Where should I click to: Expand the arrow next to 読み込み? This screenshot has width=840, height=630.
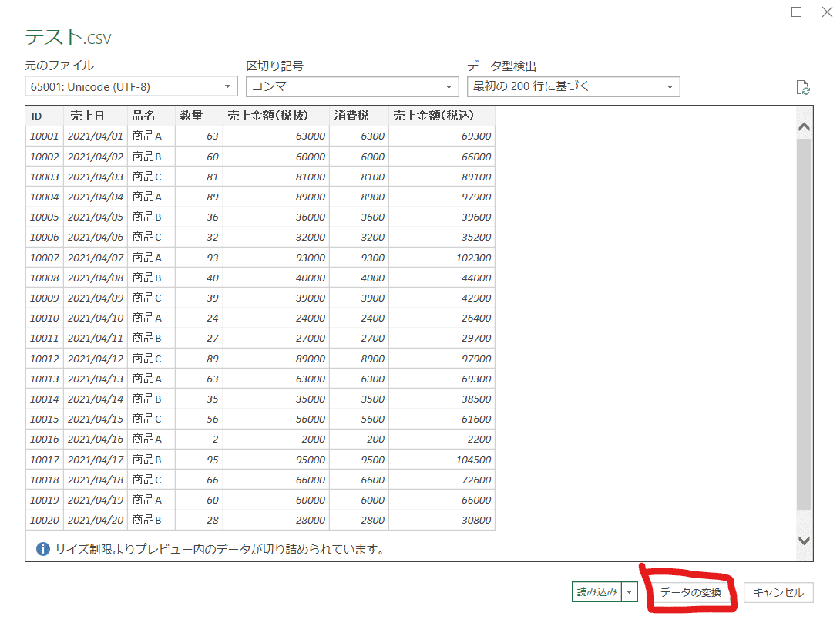point(631,592)
